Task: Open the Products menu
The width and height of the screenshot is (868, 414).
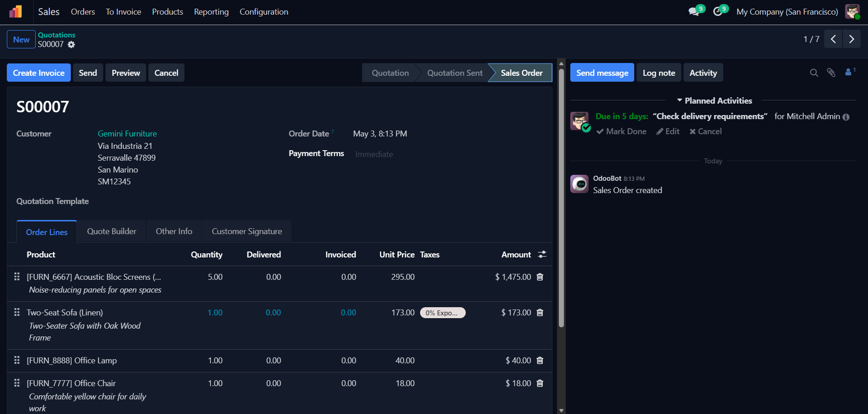Action: coord(168,12)
